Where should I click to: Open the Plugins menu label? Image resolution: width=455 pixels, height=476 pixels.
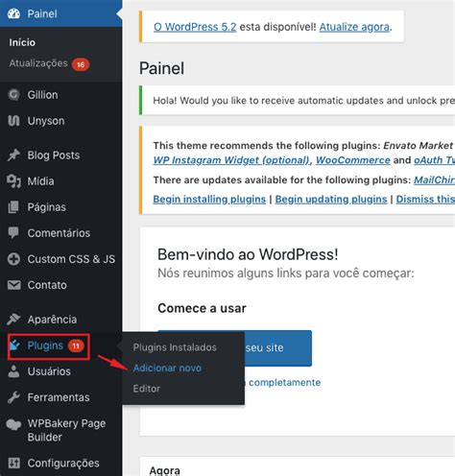pyautogui.click(x=45, y=345)
